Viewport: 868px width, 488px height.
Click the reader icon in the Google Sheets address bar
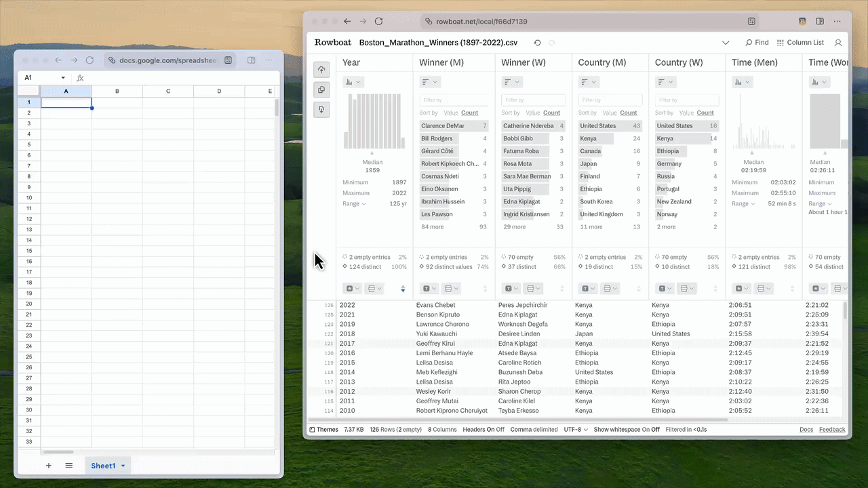click(228, 60)
